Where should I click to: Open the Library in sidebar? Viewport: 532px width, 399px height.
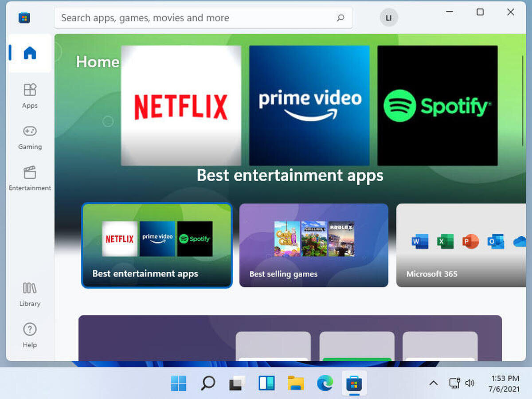pyautogui.click(x=30, y=294)
